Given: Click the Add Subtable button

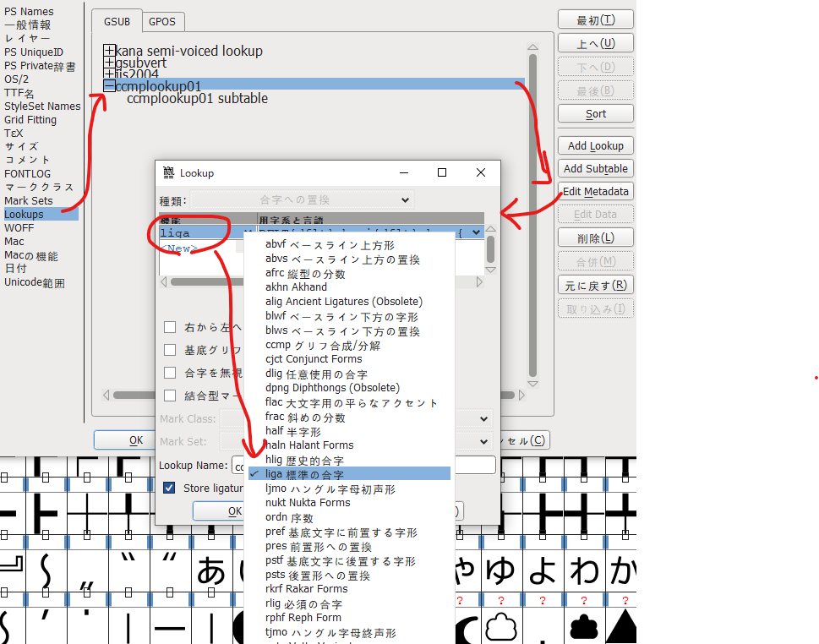Looking at the screenshot, I should click(596, 169).
